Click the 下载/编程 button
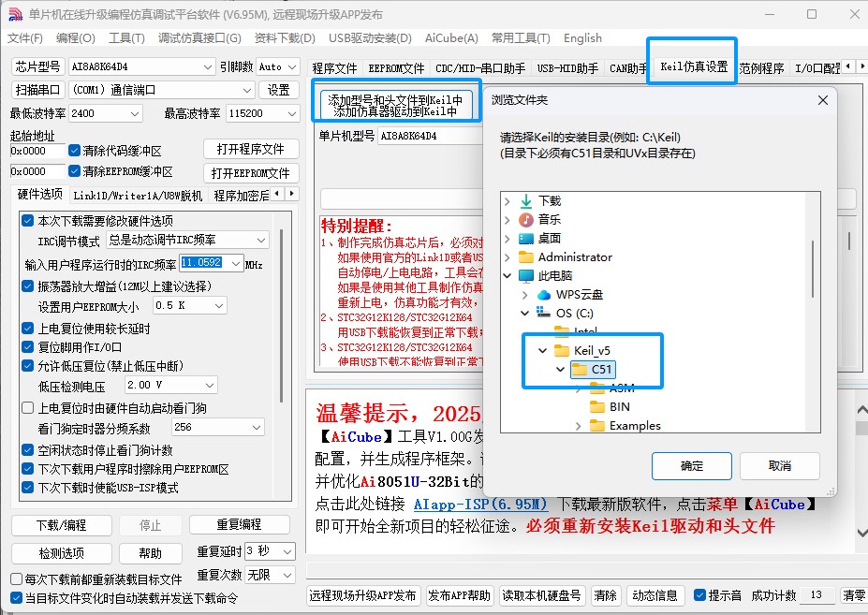The height and width of the screenshot is (615, 868). [x=62, y=525]
